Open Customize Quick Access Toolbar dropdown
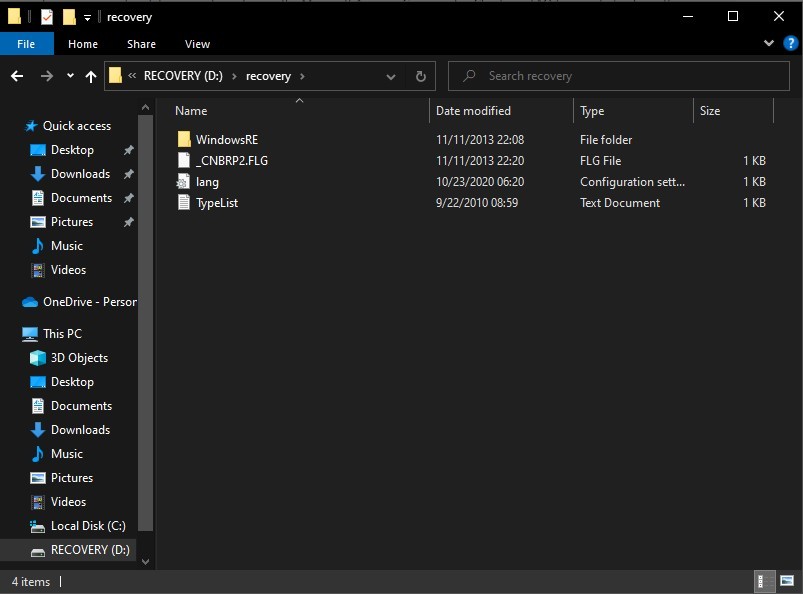Viewport: 803px width, 594px height. coord(87,18)
